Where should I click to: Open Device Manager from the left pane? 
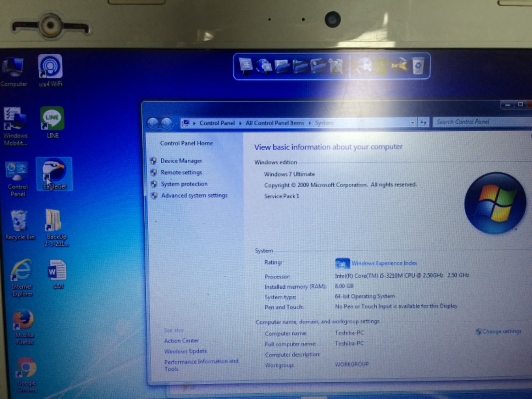[x=181, y=161]
